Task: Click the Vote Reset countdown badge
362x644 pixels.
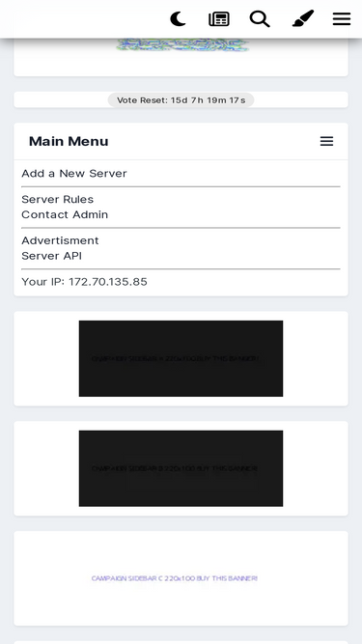Action: pyautogui.click(x=181, y=100)
